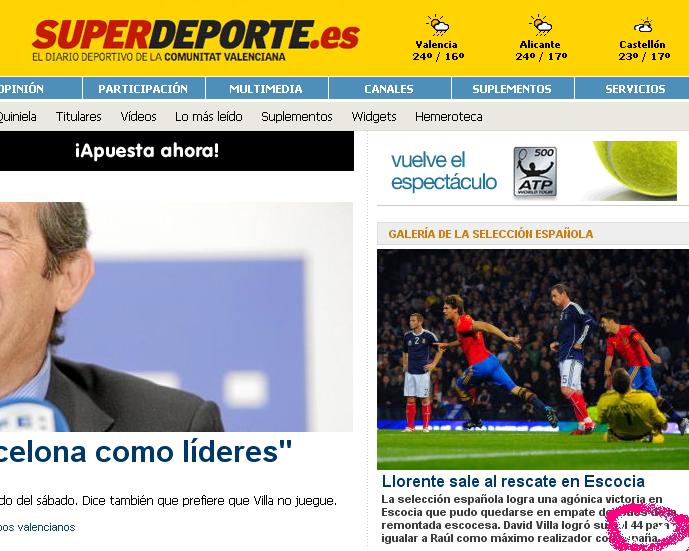Open the Hemeroteca archive link

[x=449, y=116]
